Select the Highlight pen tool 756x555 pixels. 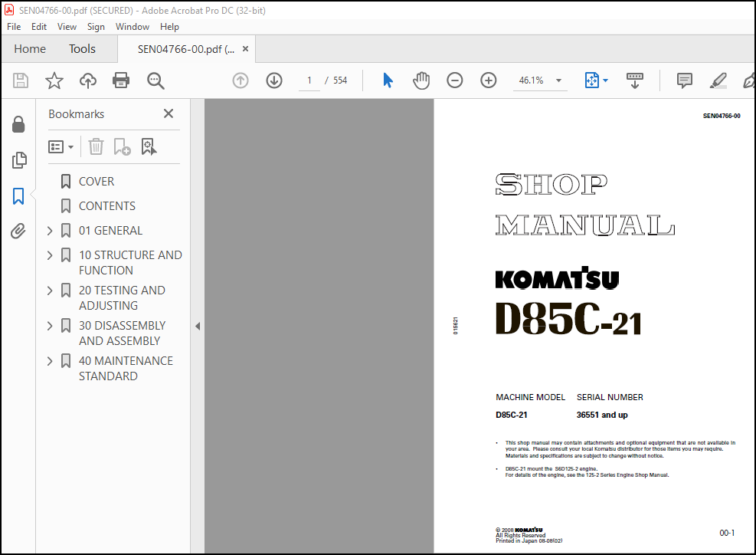pyautogui.click(x=718, y=80)
